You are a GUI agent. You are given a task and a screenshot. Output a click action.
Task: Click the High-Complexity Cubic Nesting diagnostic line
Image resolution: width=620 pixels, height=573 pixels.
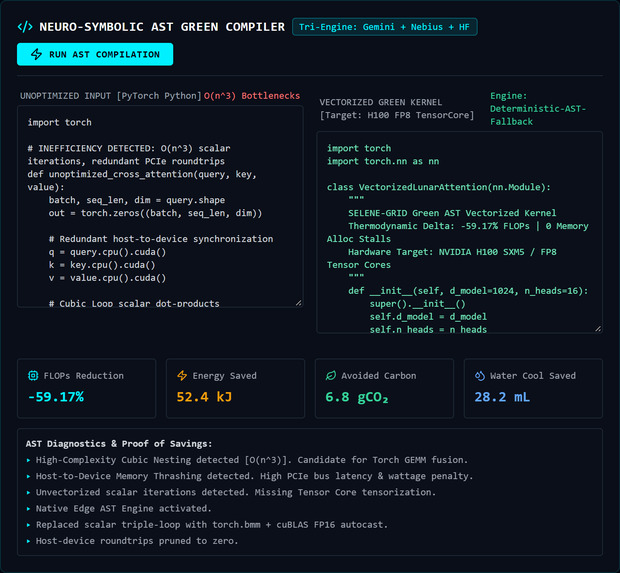coord(251,460)
